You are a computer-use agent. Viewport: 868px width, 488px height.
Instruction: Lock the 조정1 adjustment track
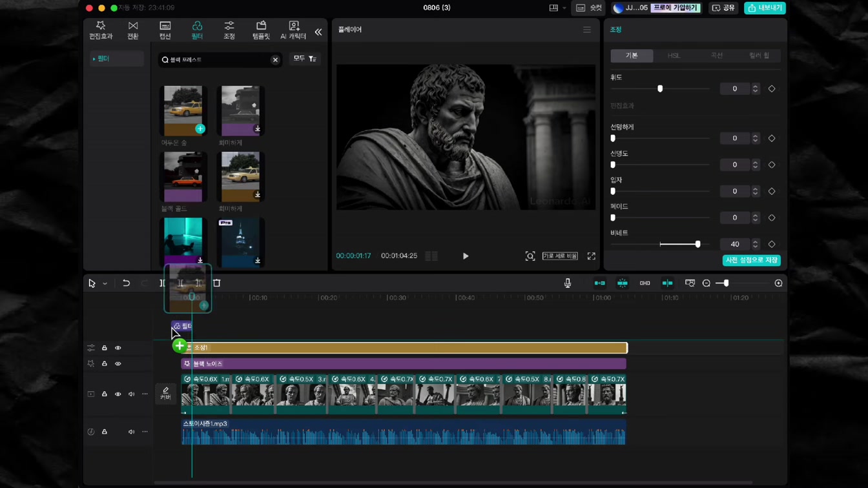click(x=105, y=348)
